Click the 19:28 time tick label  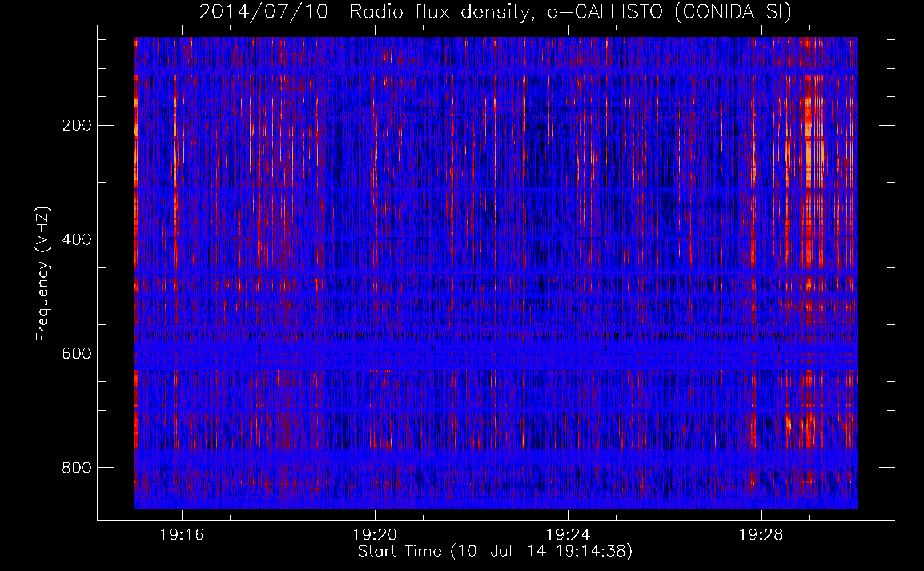[x=761, y=535]
